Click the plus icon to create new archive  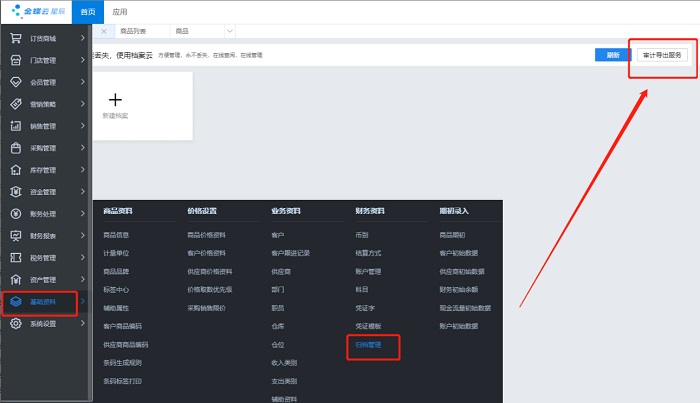click(115, 100)
